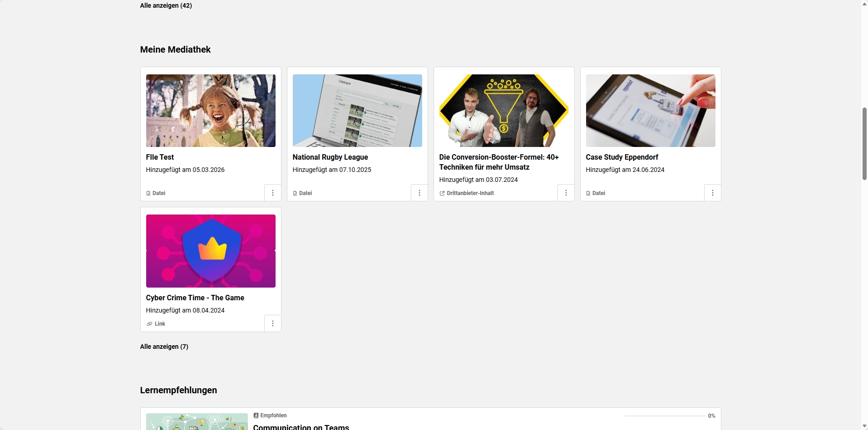Open options menu for Cyber Crime Time card

point(273,323)
